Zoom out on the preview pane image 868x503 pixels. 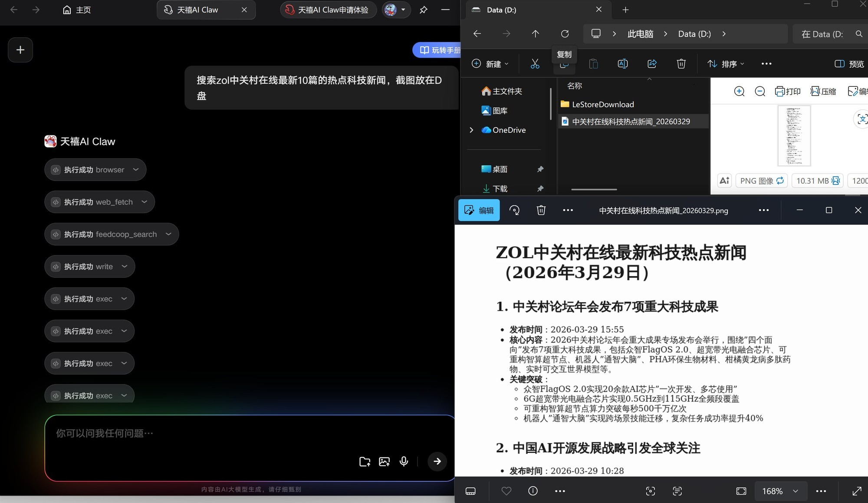coord(760,91)
